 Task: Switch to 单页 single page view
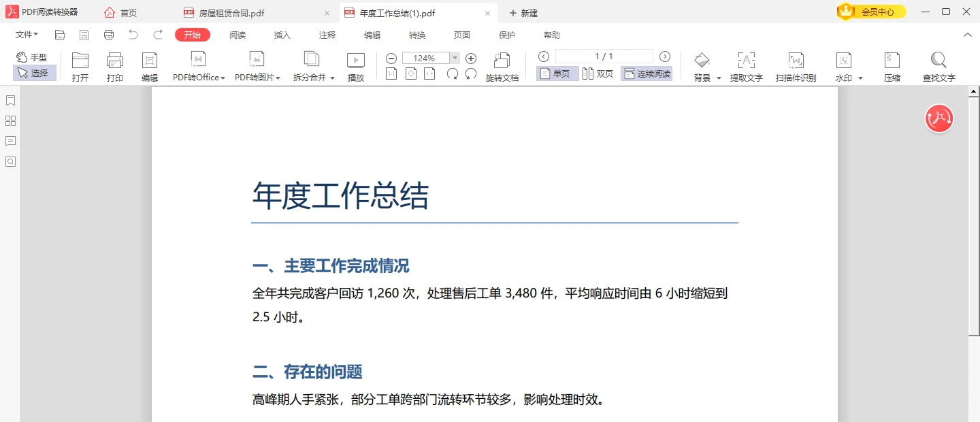click(557, 74)
